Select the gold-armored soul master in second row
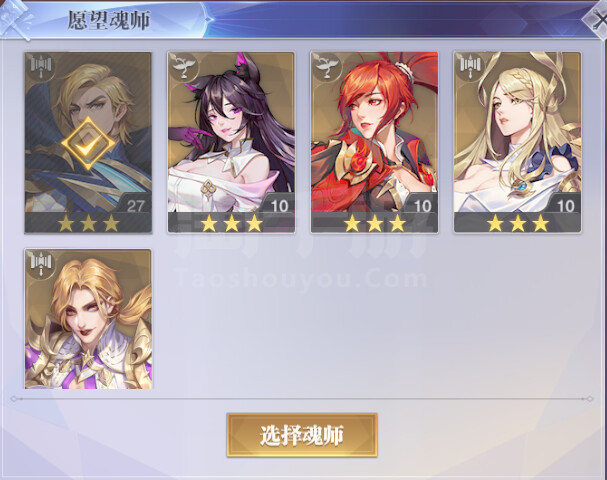 coord(88,319)
